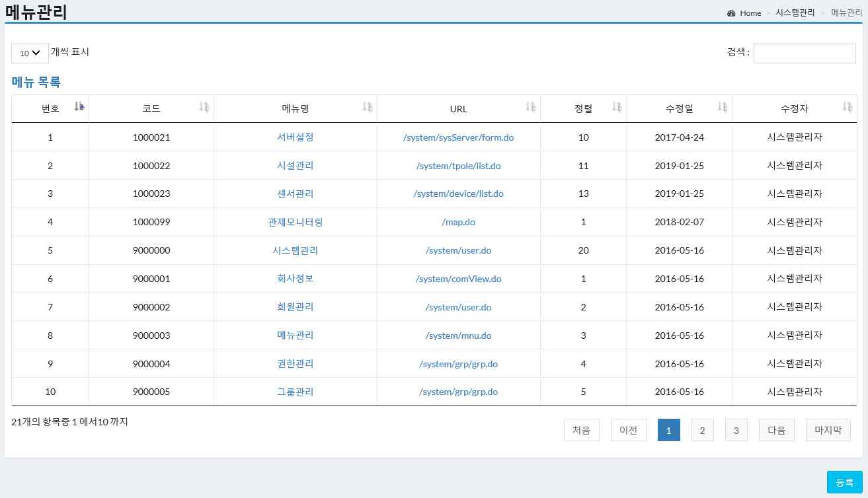Open the 센서관리 menu link

coord(296,194)
